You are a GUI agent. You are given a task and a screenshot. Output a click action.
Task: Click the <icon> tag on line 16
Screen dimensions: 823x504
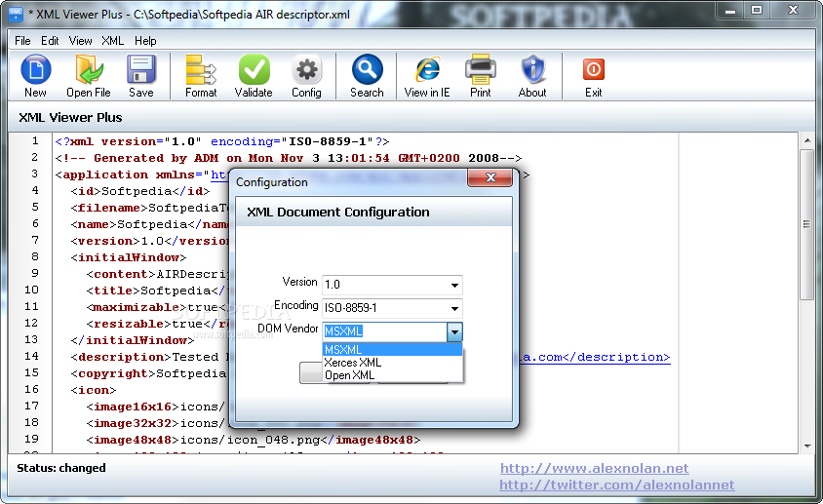click(x=94, y=390)
